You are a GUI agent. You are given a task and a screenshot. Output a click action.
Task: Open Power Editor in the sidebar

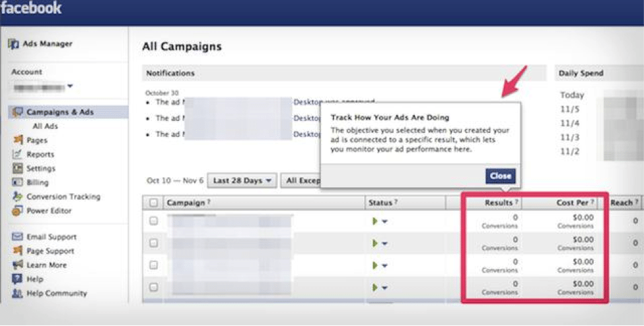click(49, 210)
